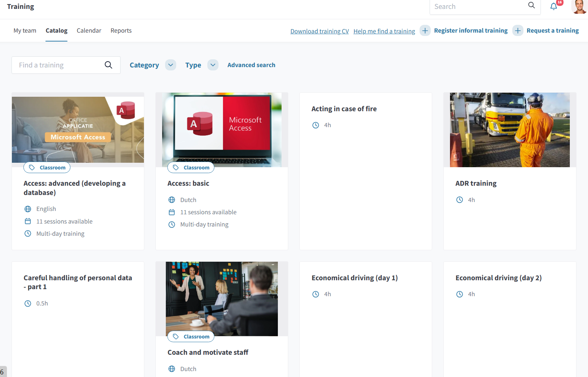This screenshot has height=377, width=588.
Task: Open the Access: basic title
Action: pyautogui.click(x=188, y=183)
